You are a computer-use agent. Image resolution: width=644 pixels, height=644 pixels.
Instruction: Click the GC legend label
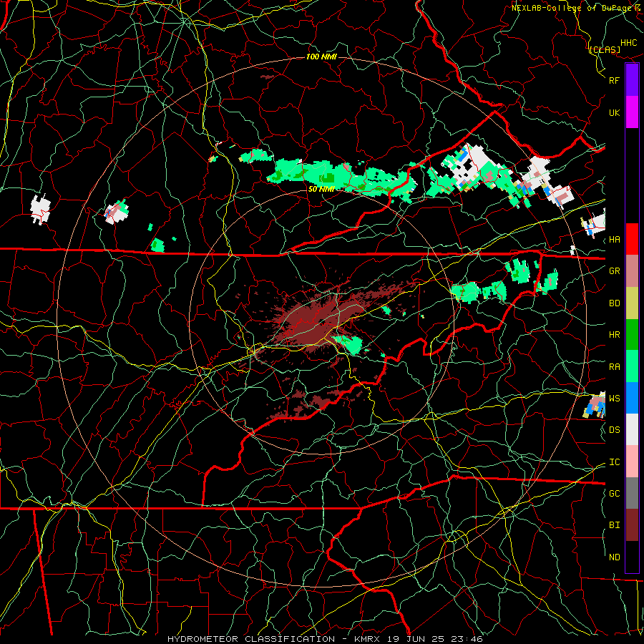click(x=615, y=494)
